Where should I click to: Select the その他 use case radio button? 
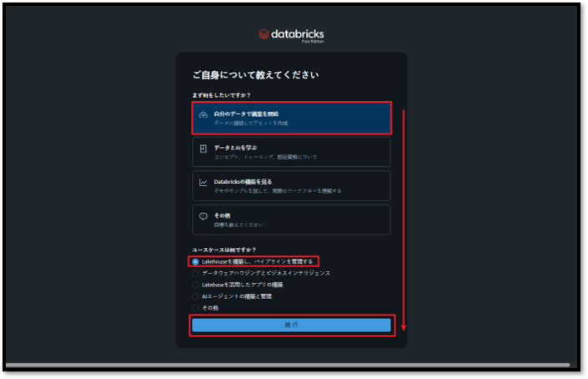[x=196, y=308]
